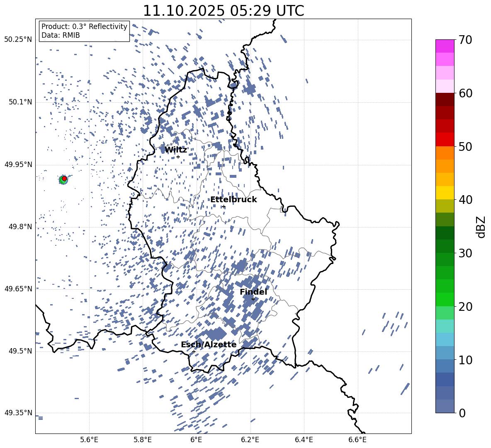Pick the bright green swatch above 20 dBZ
This screenshot has width=491, height=448.
click(x=445, y=299)
